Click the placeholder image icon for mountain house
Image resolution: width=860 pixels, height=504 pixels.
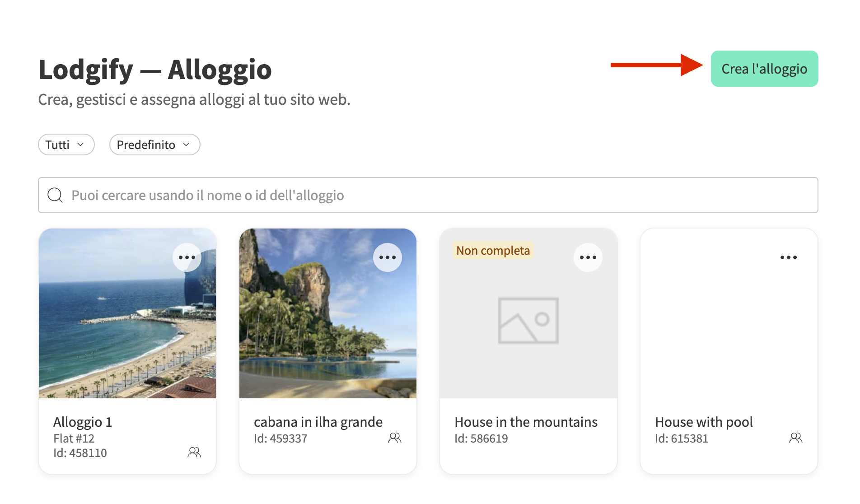[528, 320]
